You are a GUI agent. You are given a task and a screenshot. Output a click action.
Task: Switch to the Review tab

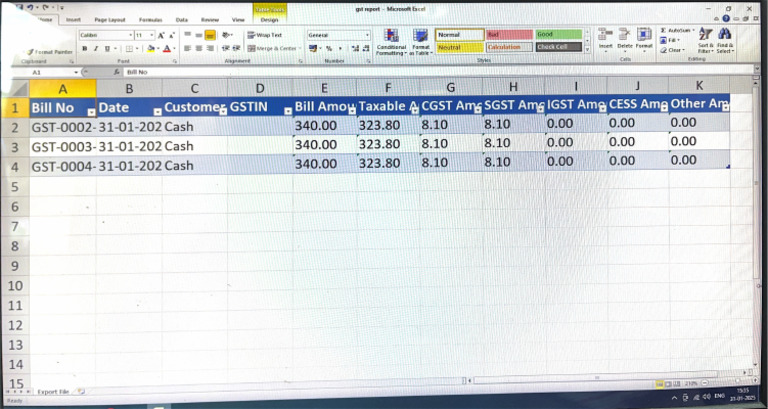(x=210, y=20)
